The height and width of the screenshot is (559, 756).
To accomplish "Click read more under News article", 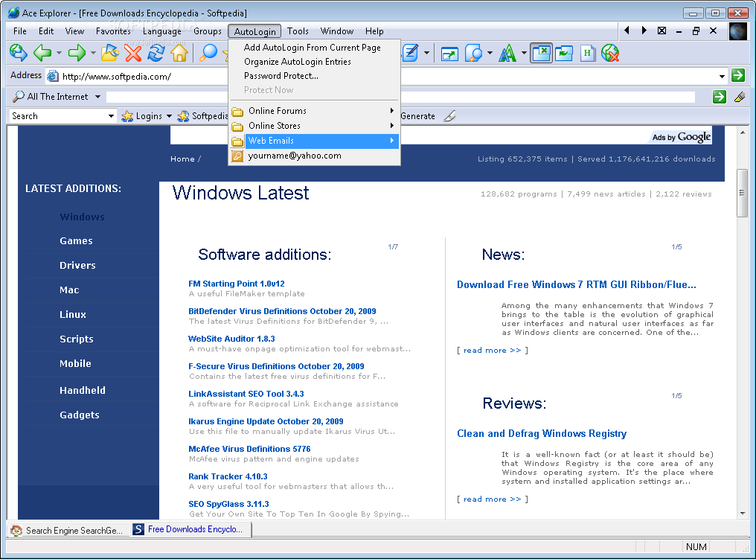I will [493, 350].
